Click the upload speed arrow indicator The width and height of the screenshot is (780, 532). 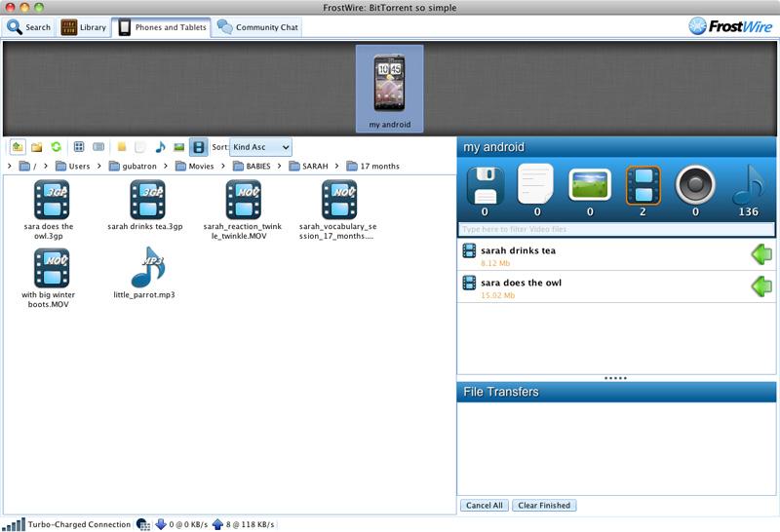click(x=217, y=524)
